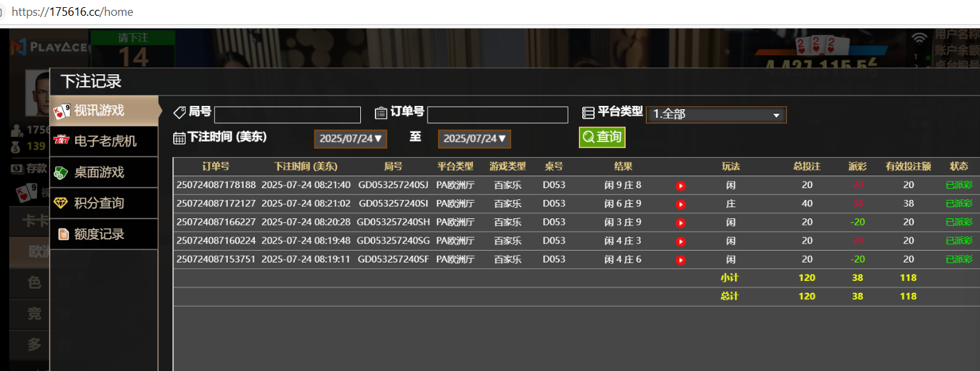
Task: Open the start date picker 2025/07/24
Action: coord(350,139)
